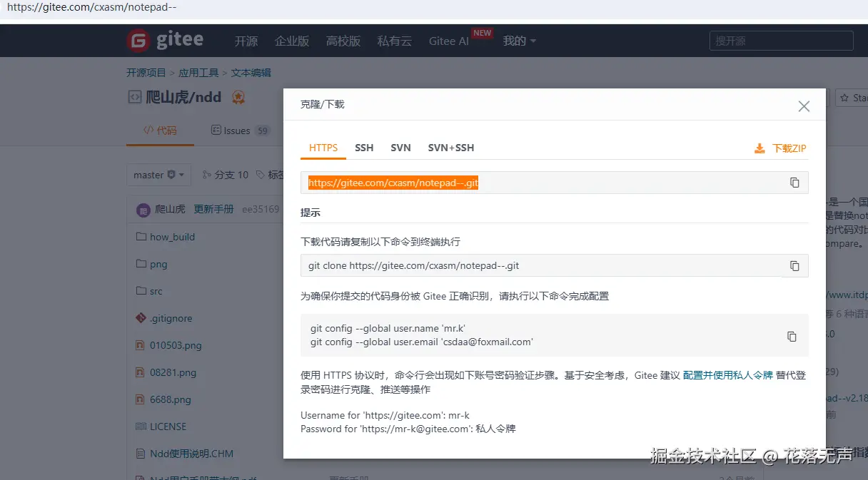The width and height of the screenshot is (868, 480).
Task: Select the HTTPS tab
Action: pos(323,148)
